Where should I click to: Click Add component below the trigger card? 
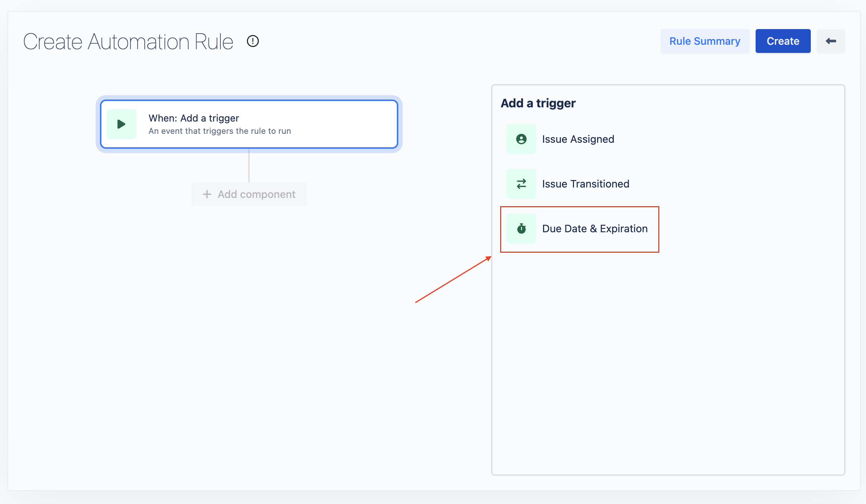[249, 194]
